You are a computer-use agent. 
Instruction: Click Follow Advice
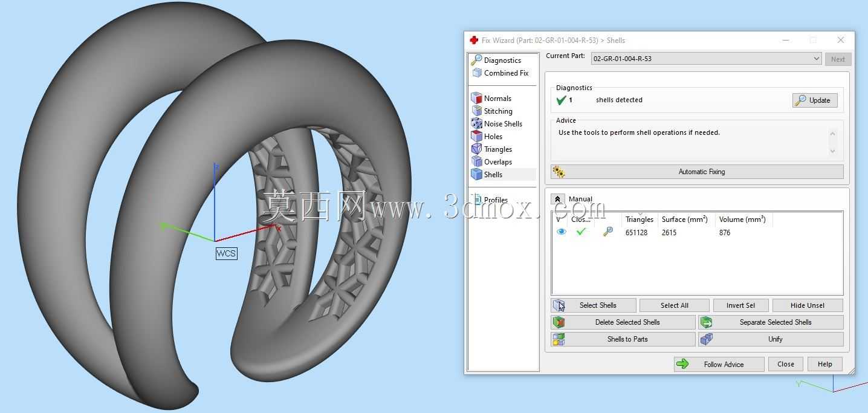click(x=719, y=364)
